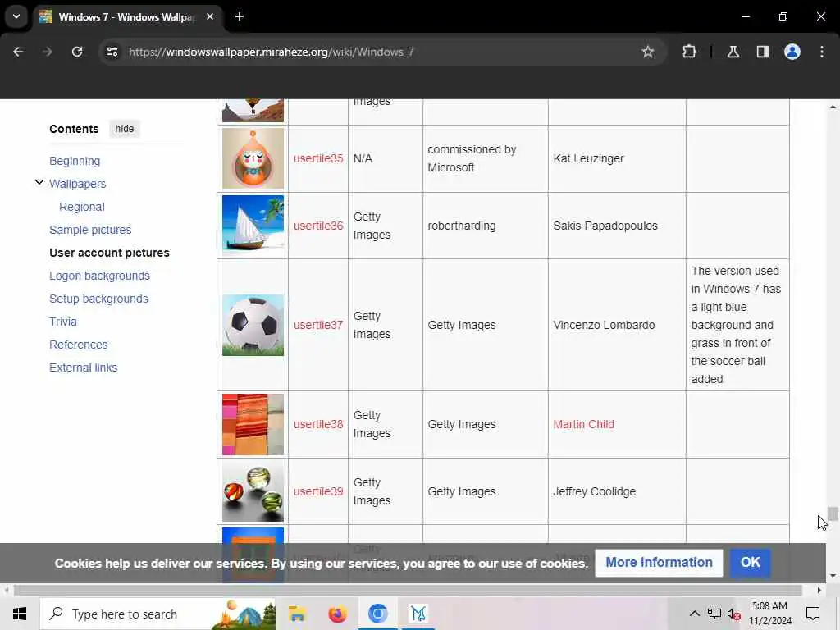Open the Martin Child link

click(x=583, y=424)
